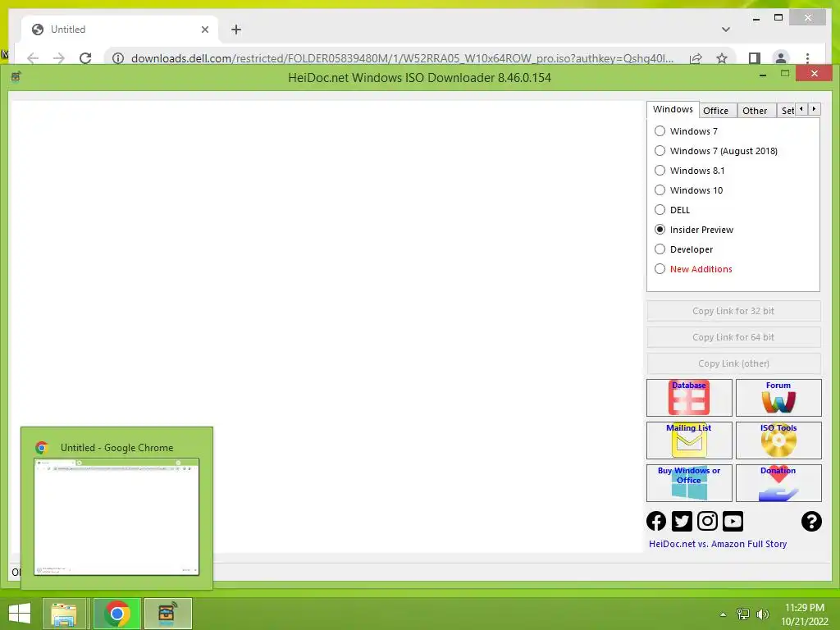The height and width of the screenshot is (630, 840).
Task: Switch to the Office tab
Action: tap(718, 111)
